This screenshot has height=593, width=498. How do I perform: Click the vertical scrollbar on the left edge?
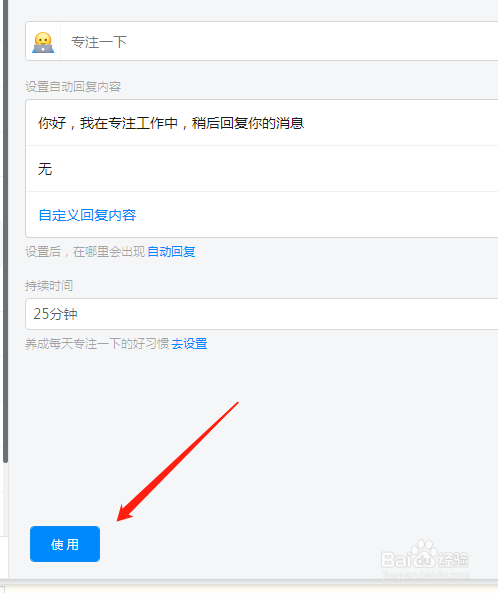pyautogui.click(x=5, y=231)
